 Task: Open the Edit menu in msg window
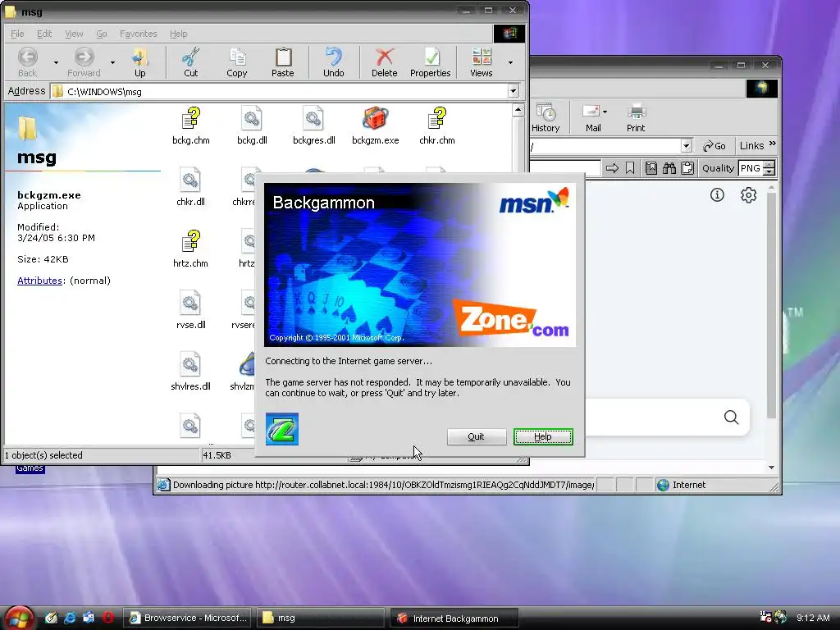pyautogui.click(x=44, y=34)
